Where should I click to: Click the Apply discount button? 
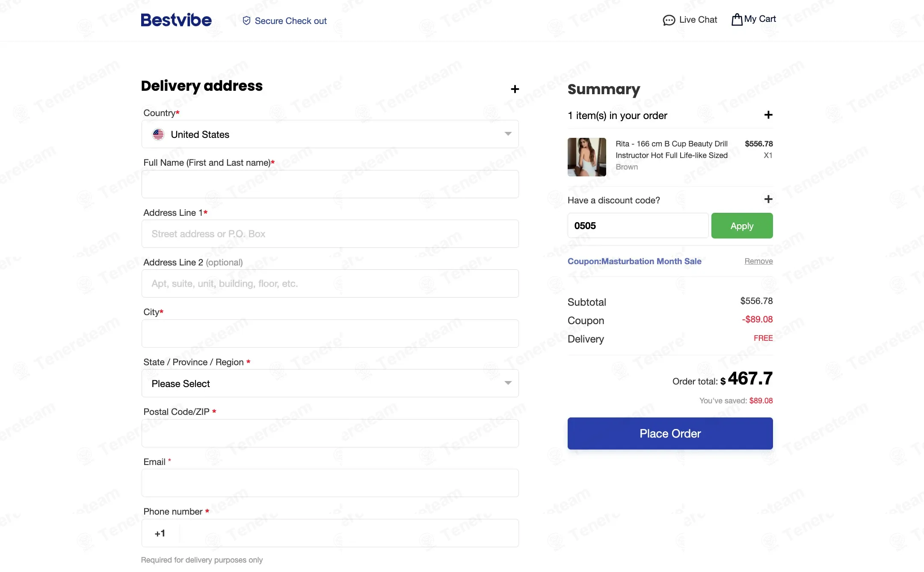click(x=742, y=226)
